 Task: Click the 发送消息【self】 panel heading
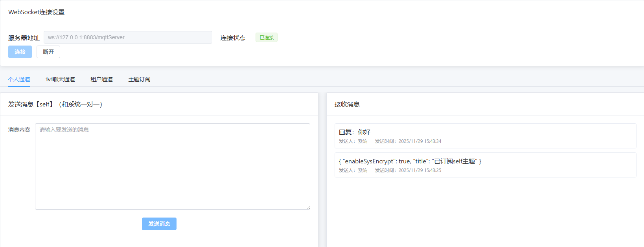click(x=55, y=104)
